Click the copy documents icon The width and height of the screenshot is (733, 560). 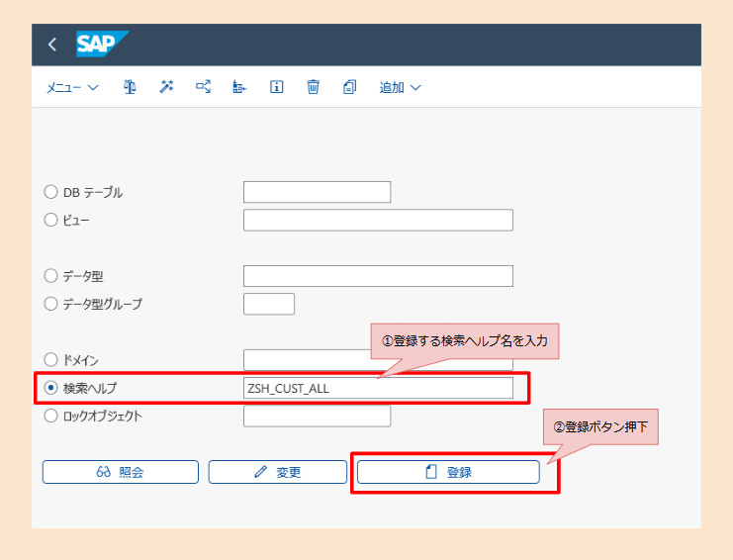(349, 87)
